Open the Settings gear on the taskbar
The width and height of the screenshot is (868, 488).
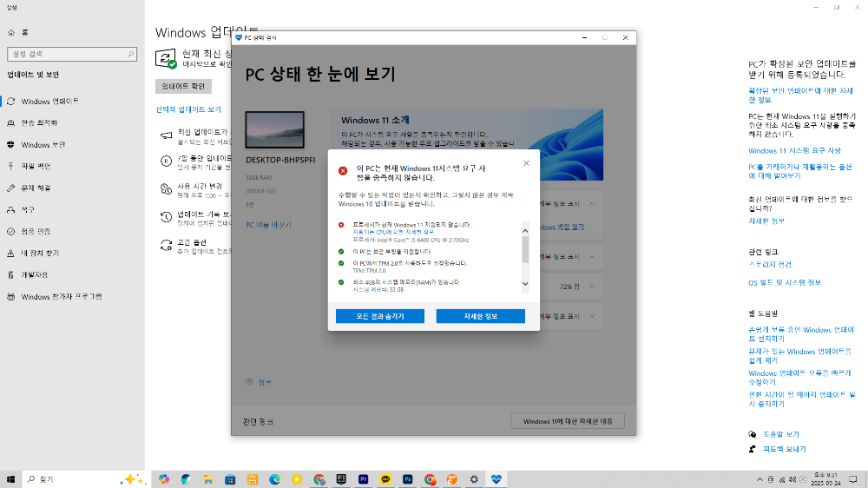pyautogui.click(x=474, y=479)
